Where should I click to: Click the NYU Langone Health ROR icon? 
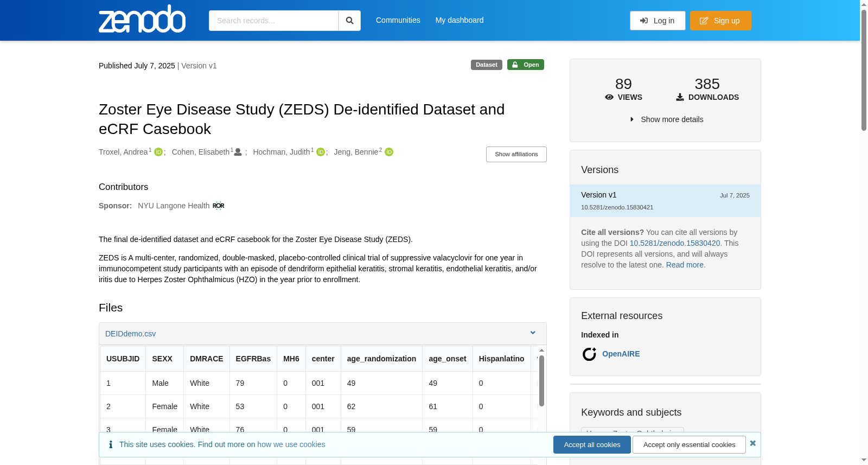(219, 206)
